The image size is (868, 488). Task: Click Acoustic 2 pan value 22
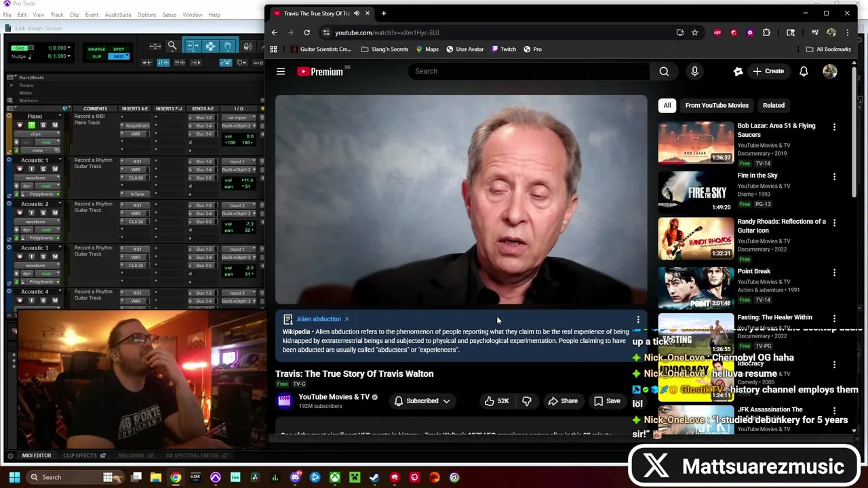click(248, 230)
